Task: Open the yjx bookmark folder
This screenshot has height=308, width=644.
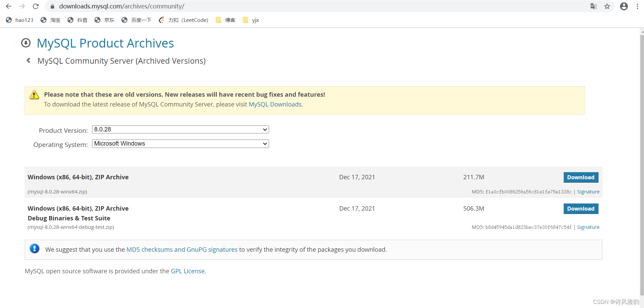Action: pyautogui.click(x=251, y=20)
